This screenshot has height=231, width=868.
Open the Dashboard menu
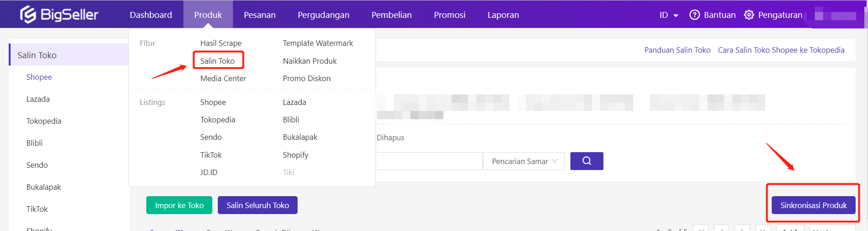tap(151, 15)
